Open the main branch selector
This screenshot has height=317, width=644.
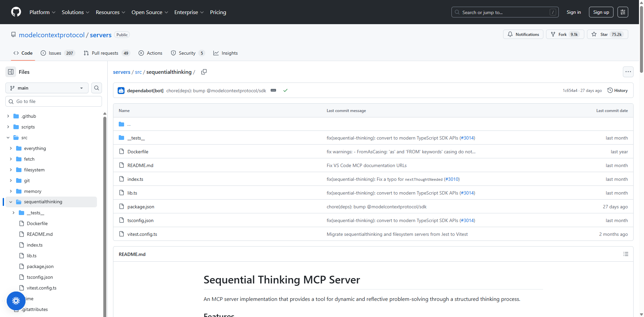point(46,88)
